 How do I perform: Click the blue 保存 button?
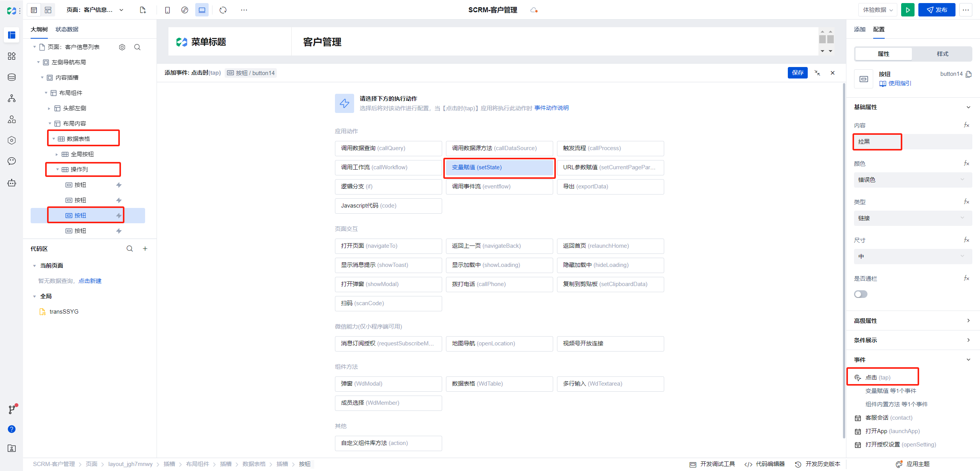click(797, 73)
